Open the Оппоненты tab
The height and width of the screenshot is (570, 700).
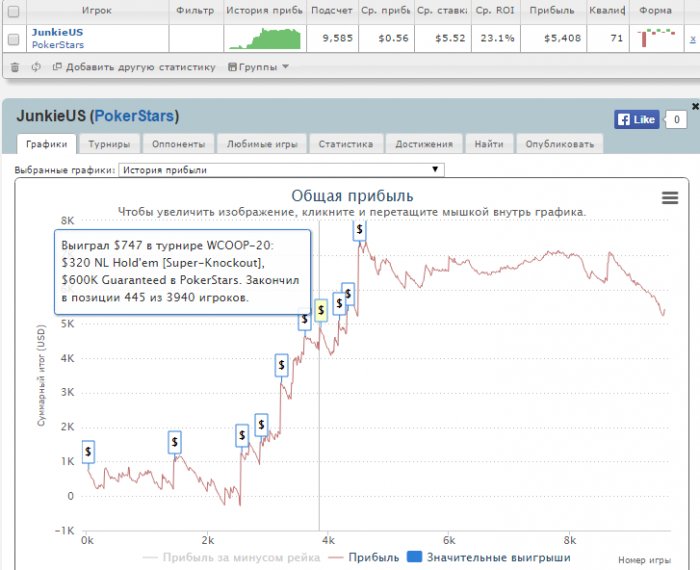pos(178,144)
